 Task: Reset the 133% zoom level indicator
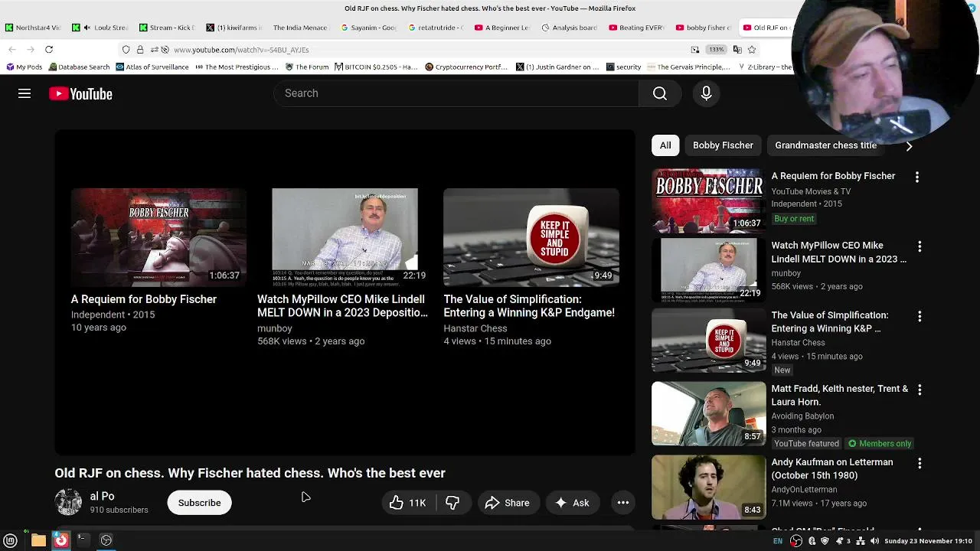[x=716, y=50]
